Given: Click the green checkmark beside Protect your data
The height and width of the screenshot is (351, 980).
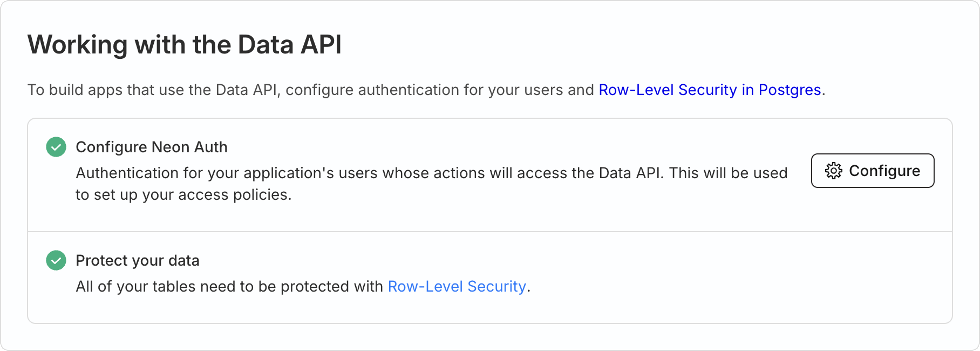Looking at the screenshot, I should 56,260.
